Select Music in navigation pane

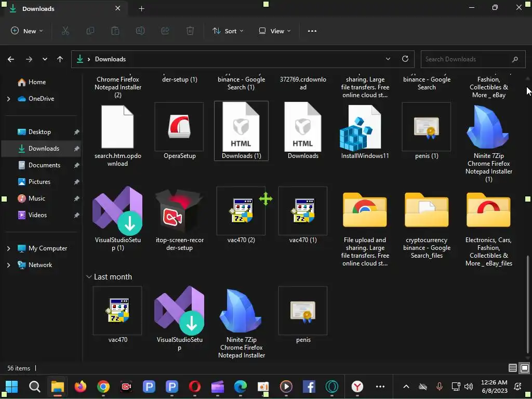(x=37, y=198)
